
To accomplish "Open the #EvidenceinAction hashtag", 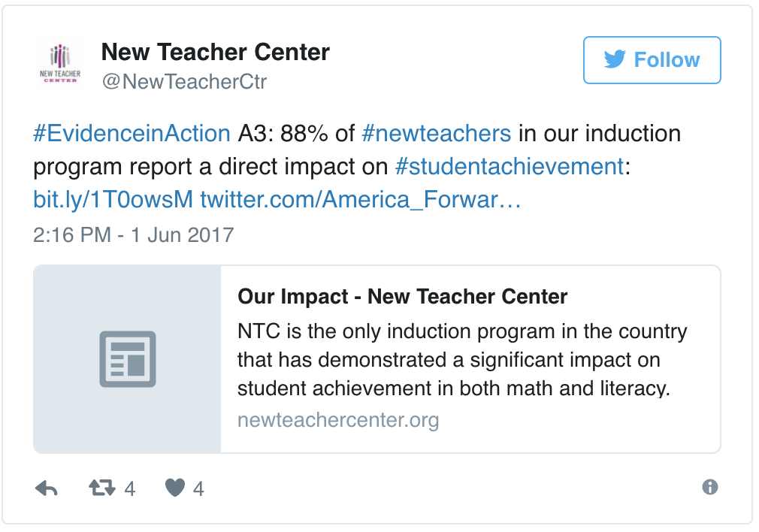I will point(132,134).
